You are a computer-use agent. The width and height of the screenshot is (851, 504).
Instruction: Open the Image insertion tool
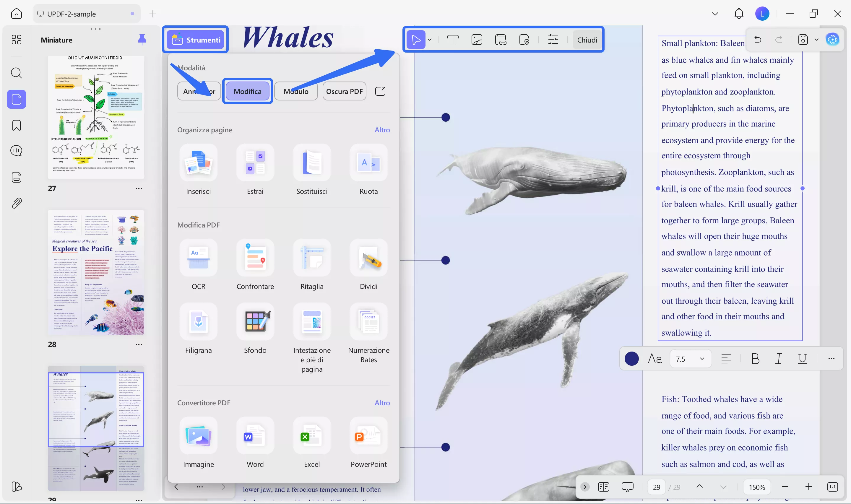click(477, 39)
